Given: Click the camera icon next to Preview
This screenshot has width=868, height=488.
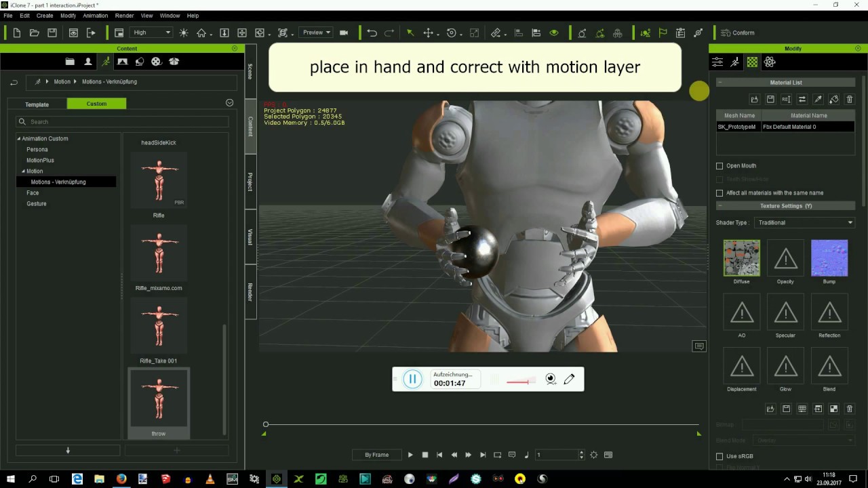Looking at the screenshot, I should (x=344, y=33).
